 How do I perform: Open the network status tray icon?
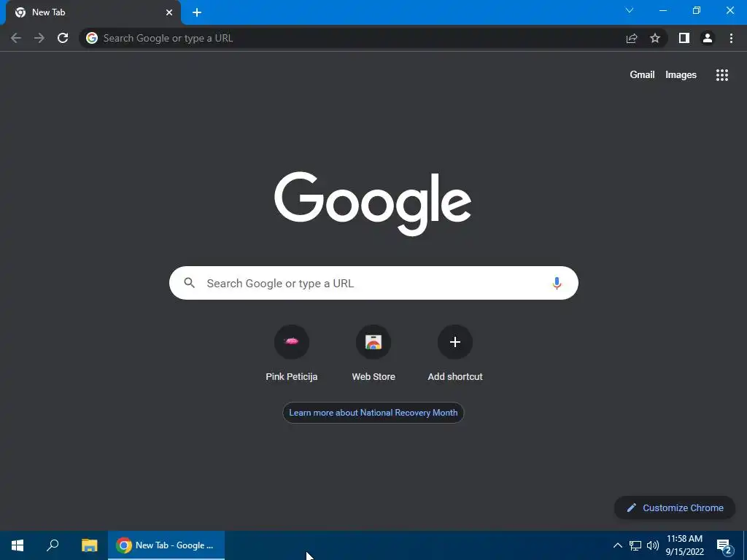click(635, 545)
